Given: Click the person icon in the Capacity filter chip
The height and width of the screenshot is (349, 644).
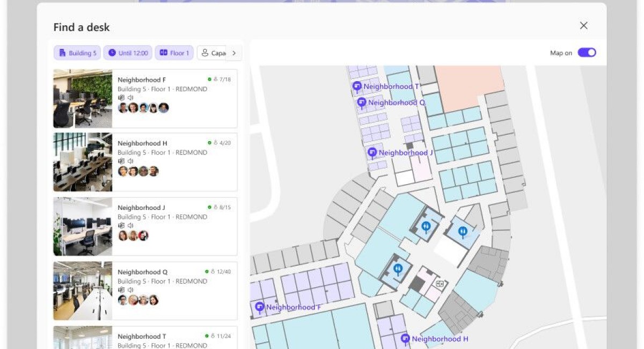Looking at the screenshot, I should 204,53.
